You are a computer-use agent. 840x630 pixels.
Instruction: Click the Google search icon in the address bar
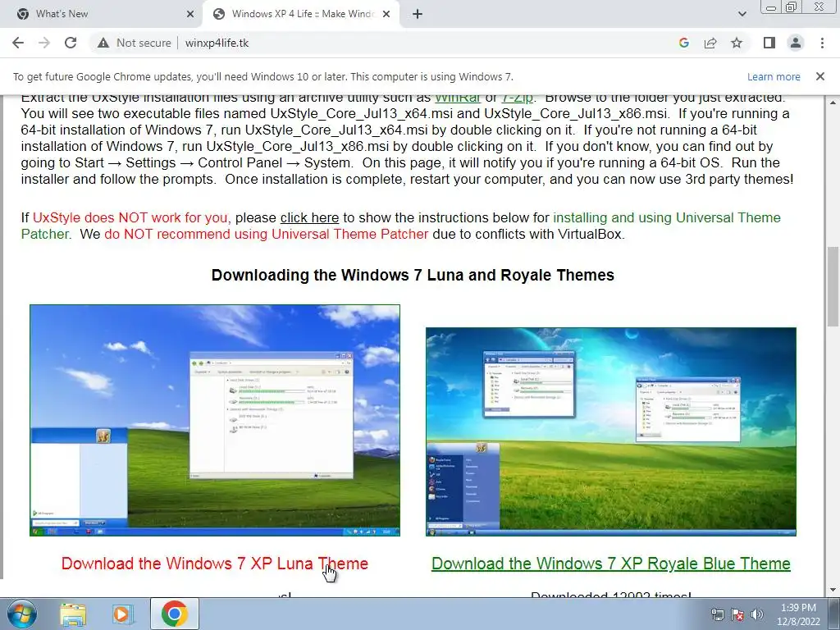point(683,43)
